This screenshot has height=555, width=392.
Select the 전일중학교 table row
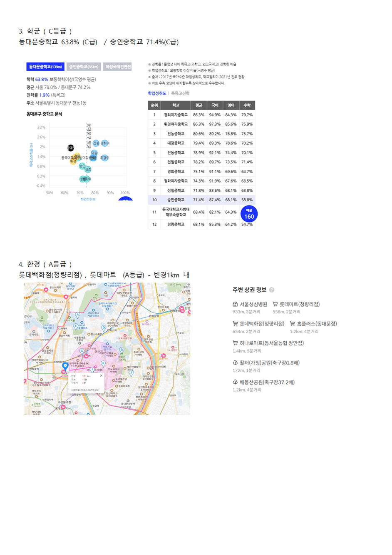pyautogui.click(x=201, y=162)
